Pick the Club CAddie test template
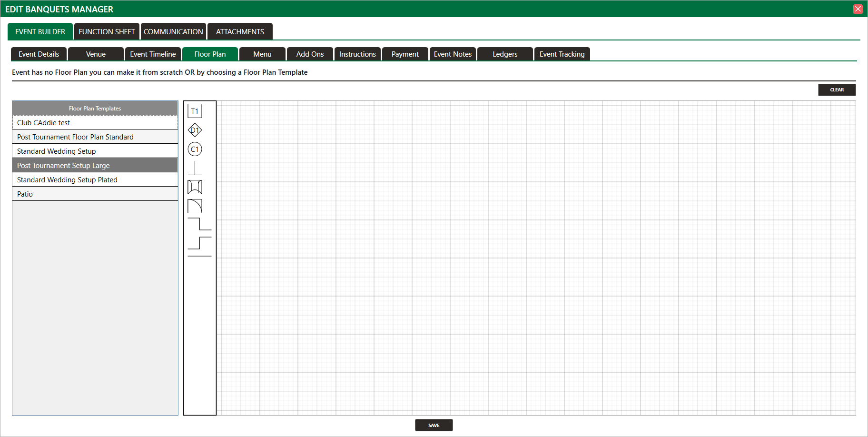Image resolution: width=868 pixels, height=437 pixels. coord(44,123)
